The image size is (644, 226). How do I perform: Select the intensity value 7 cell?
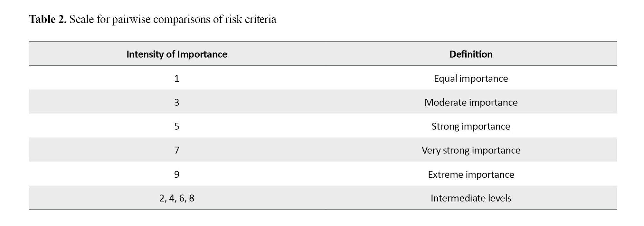(177, 150)
